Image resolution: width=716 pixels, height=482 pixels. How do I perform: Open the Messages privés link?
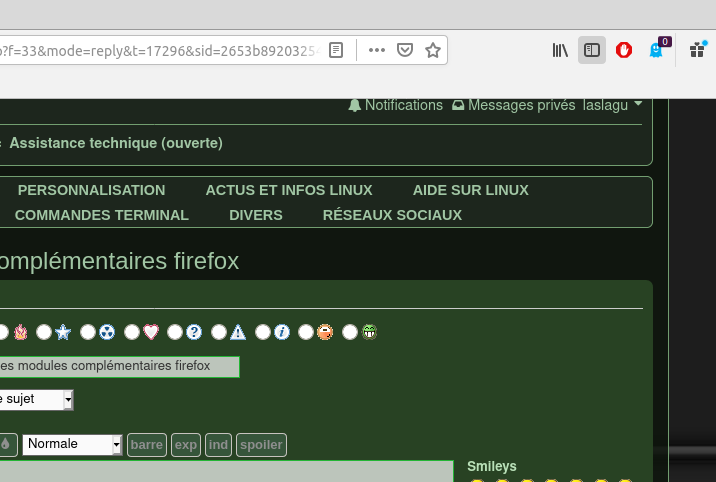click(x=521, y=105)
